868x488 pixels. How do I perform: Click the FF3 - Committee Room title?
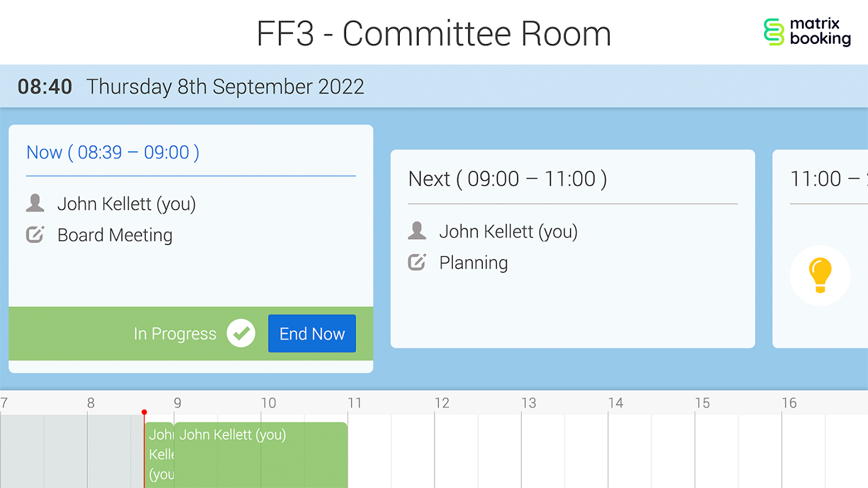click(x=433, y=34)
